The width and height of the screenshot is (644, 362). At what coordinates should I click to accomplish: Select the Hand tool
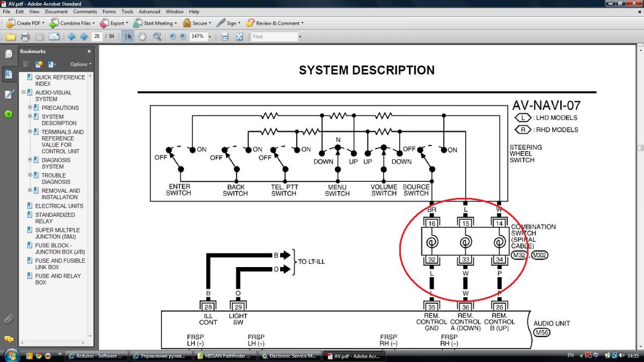[x=142, y=36]
